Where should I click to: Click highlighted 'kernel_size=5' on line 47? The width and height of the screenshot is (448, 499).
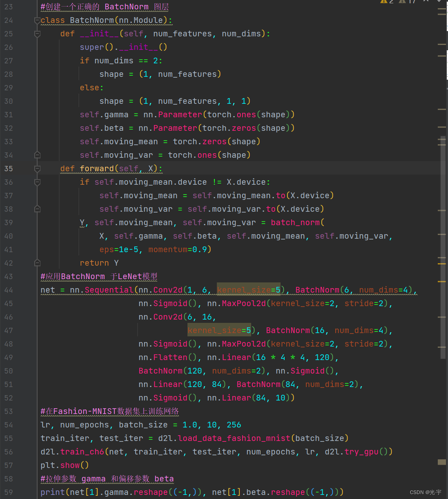click(219, 331)
